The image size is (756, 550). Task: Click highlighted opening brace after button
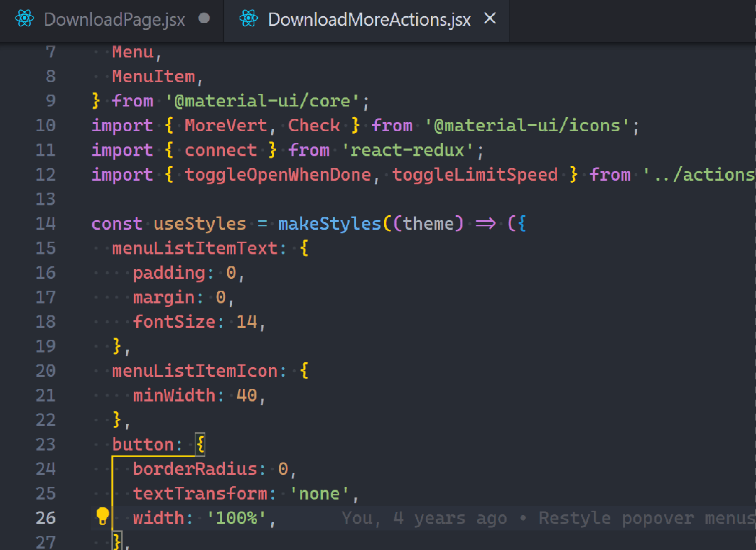[x=200, y=445]
